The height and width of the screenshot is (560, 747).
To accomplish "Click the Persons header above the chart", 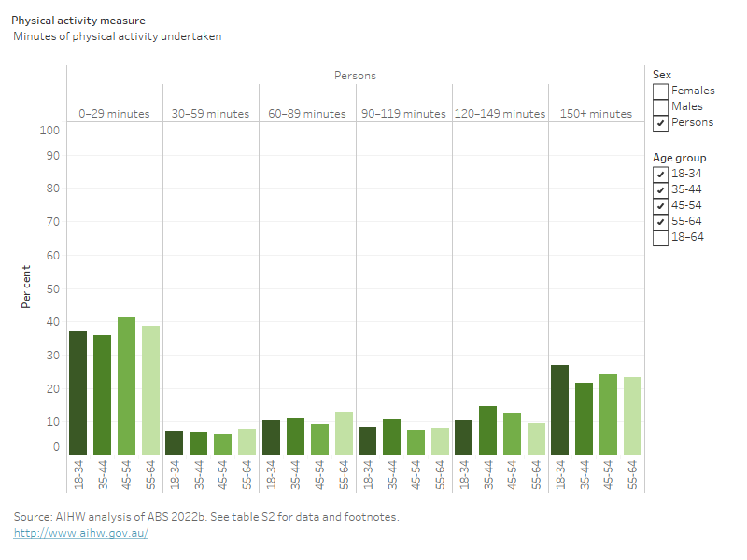I will point(355,76).
